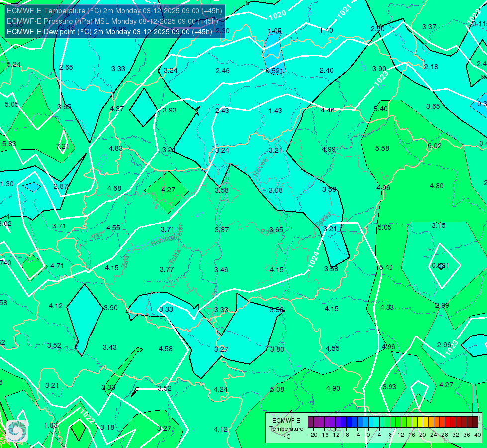Select the ECMWF-E Dew point 2m layer title
The image size is (487, 448).
109,32
